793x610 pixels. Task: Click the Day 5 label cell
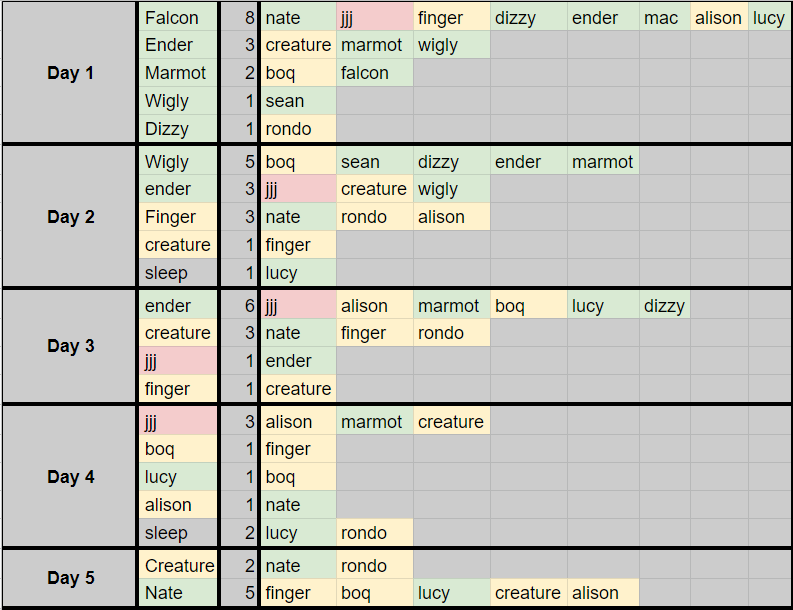[69, 578]
